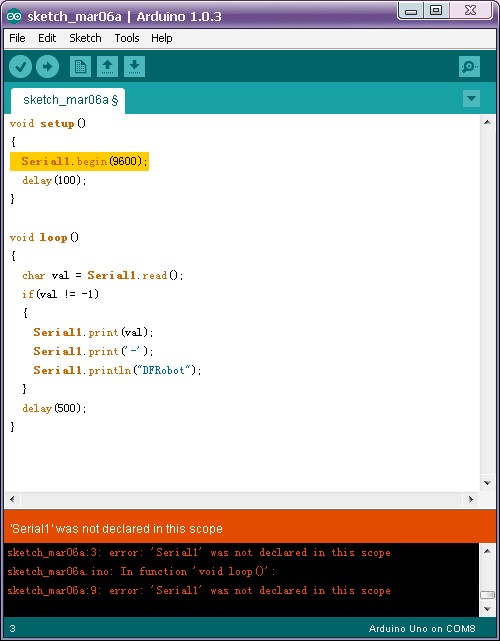The image size is (500, 641).
Task: Close the Arduino window
Action: tap(470, 11)
